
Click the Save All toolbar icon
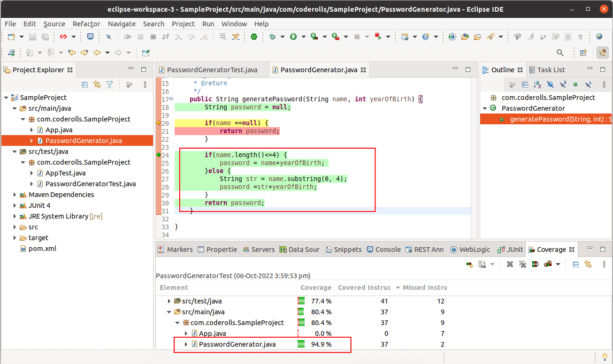[x=45, y=37]
